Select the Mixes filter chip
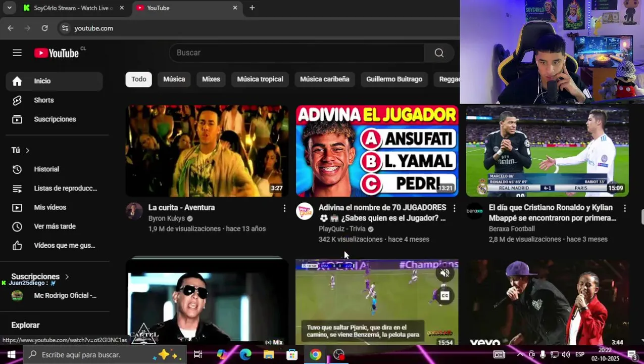The width and height of the screenshot is (644, 364). 211,79
